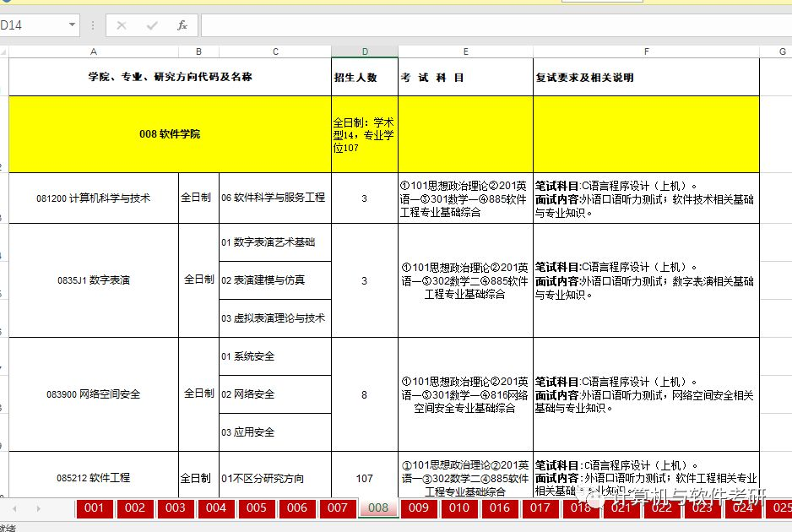The image size is (792, 532).
Task: Switch to sheet tab 003
Action: (176, 508)
